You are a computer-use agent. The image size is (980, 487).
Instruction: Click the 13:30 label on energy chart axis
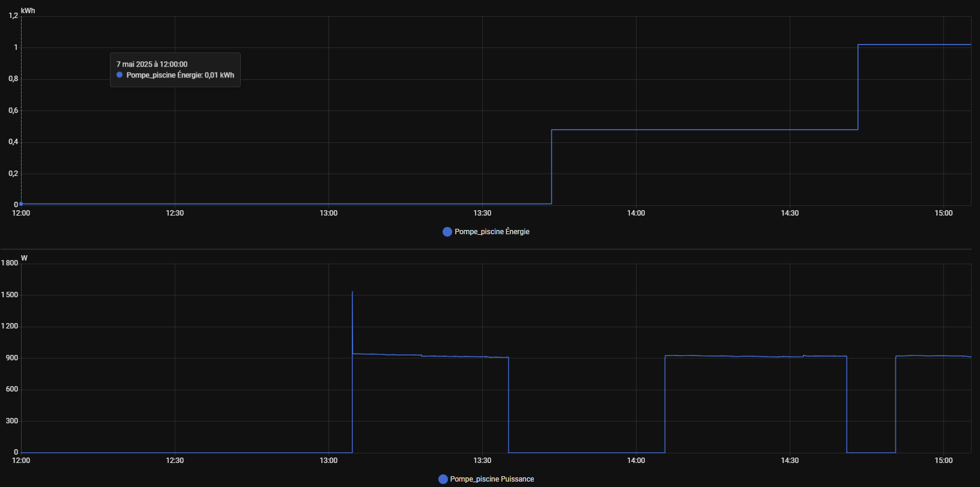482,213
